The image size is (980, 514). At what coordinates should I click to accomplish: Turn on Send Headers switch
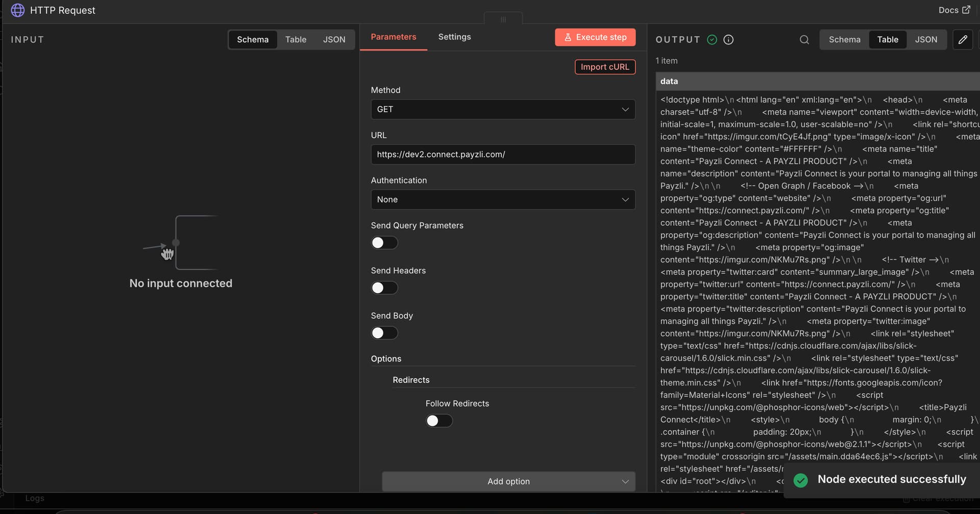(384, 288)
